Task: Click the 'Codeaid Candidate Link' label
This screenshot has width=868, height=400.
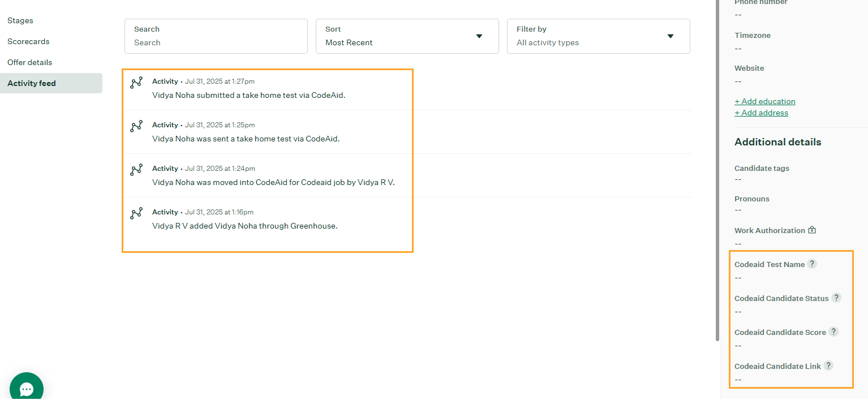Action: click(x=777, y=366)
